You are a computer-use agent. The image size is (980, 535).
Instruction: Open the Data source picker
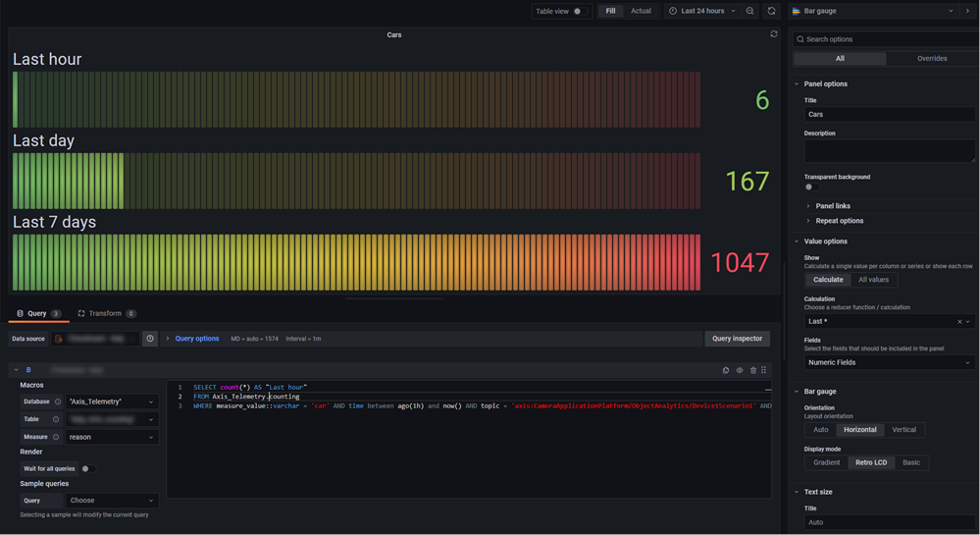pyautogui.click(x=94, y=339)
